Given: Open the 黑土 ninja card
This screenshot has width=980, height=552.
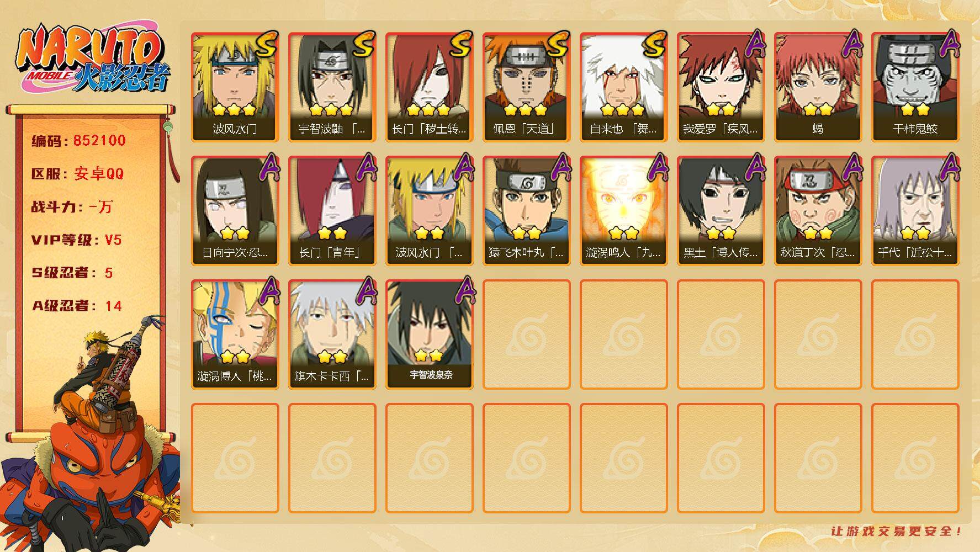Looking at the screenshot, I should coord(721,210).
